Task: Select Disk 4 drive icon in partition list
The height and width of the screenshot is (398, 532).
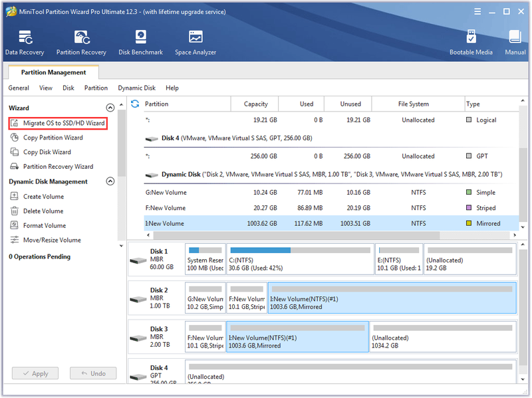Action: click(x=152, y=139)
